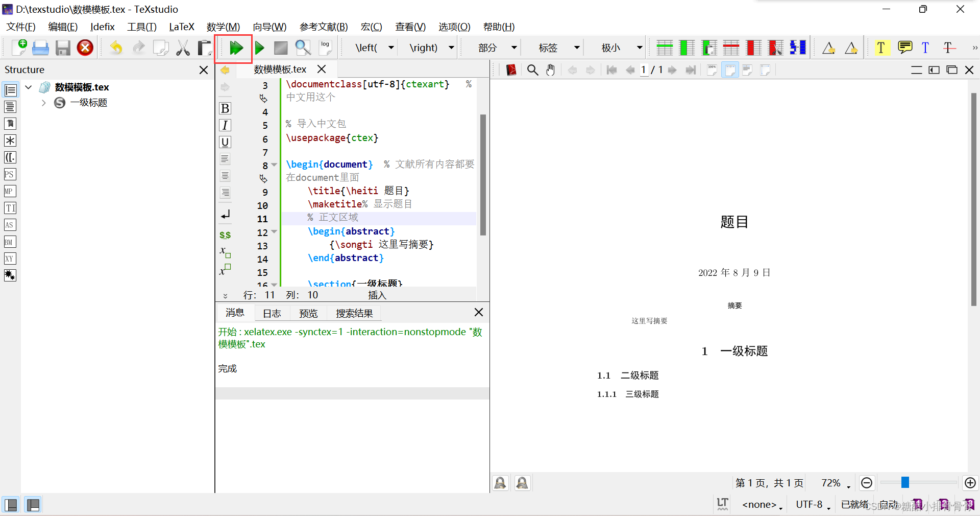980x516 pixels.
Task: Create a new document with the new file icon
Action: pyautogui.click(x=19, y=48)
